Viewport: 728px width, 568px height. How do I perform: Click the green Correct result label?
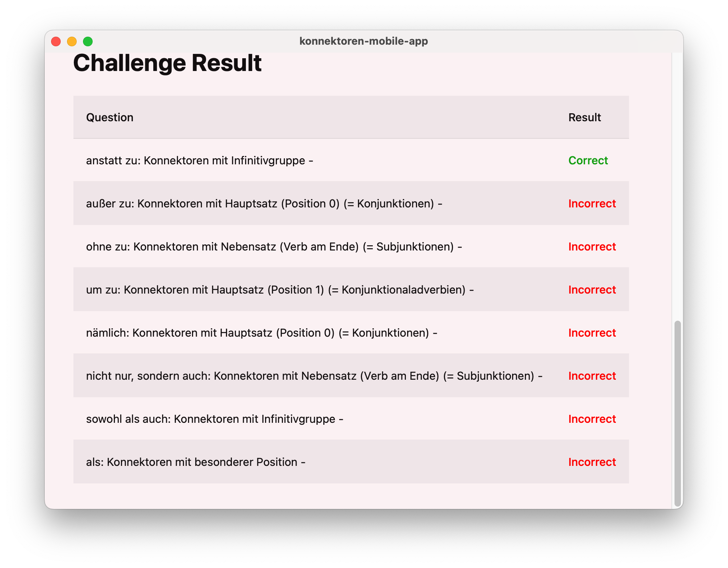coord(588,160)
